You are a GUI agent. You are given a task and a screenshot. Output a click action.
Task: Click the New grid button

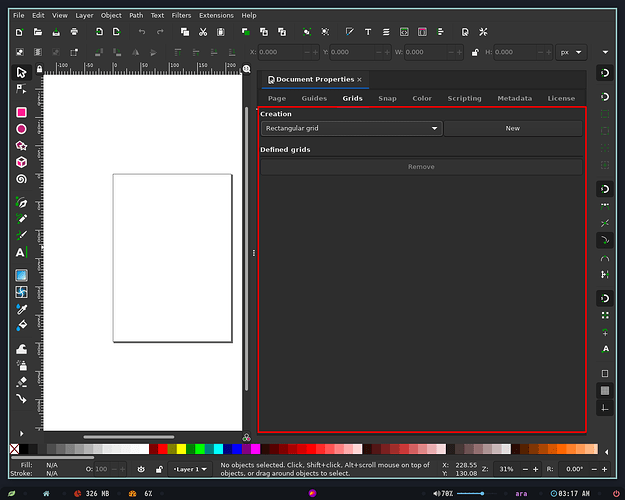click(x=513, y=128)
